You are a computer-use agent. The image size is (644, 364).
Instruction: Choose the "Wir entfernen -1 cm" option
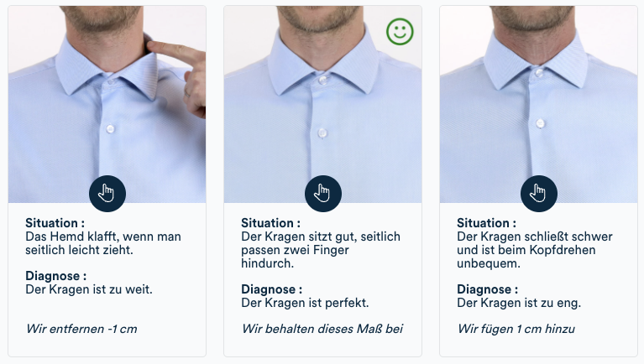click(x=81, y=329)
